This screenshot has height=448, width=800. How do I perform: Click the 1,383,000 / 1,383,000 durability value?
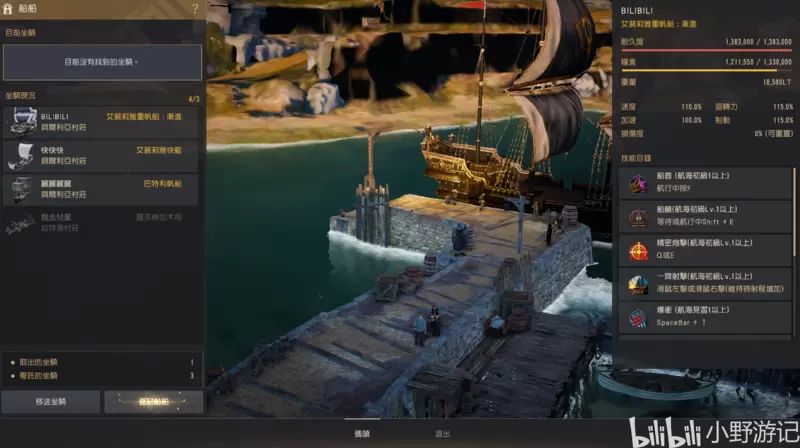[x=758, y=42]
